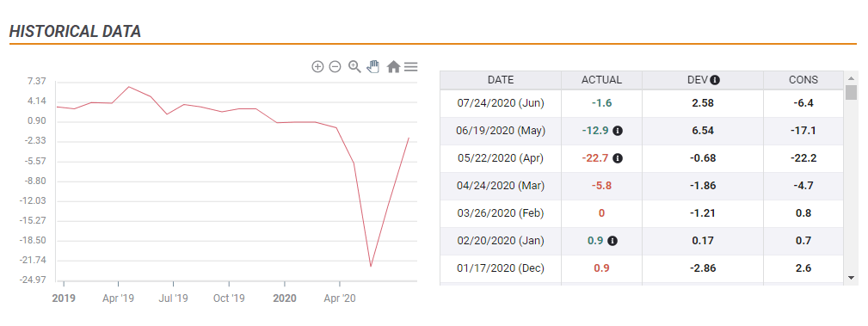Image resolution: width=868 pixels, height=326 pixels.
Task: Click the table scrollbar thumb
Action: click(x=851, y=92)
